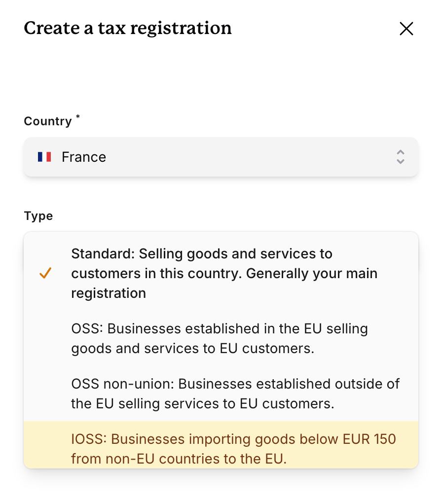Open the country picker showing France
Image resolution: width=442 pixels, height=504 pixels.
pos(221,156)
